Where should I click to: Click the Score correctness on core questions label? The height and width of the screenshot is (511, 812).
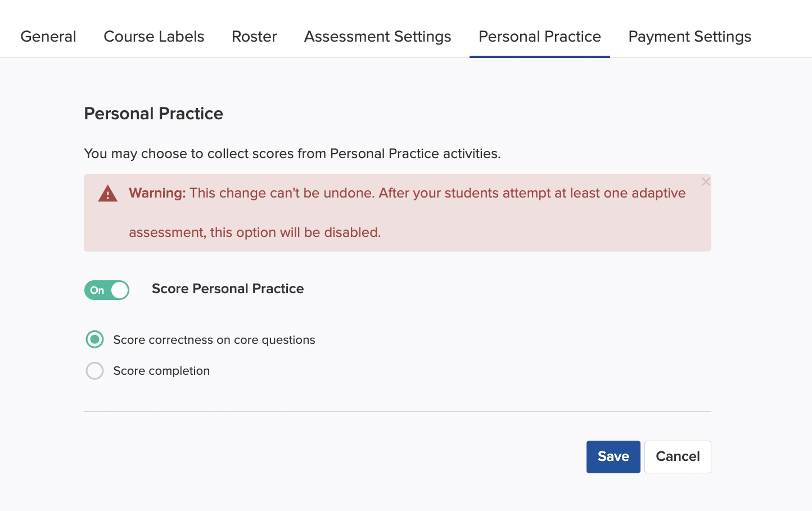214,340
